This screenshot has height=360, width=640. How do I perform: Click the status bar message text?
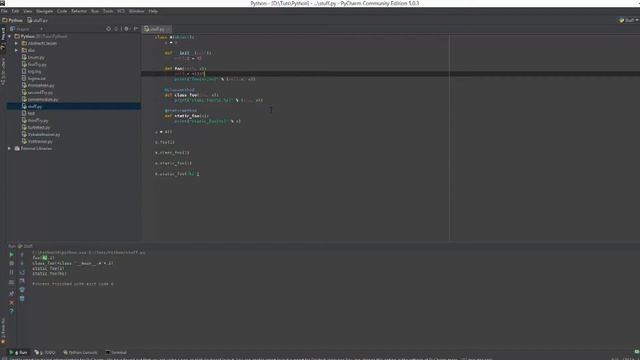(251, 359)
